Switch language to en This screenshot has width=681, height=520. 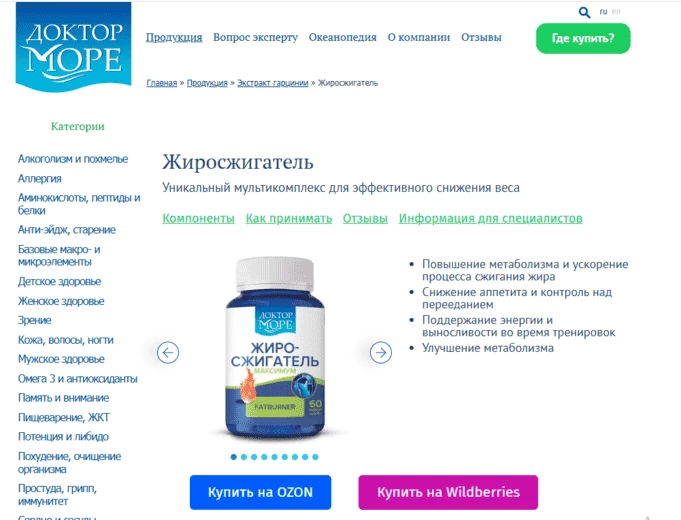[616, 12]
